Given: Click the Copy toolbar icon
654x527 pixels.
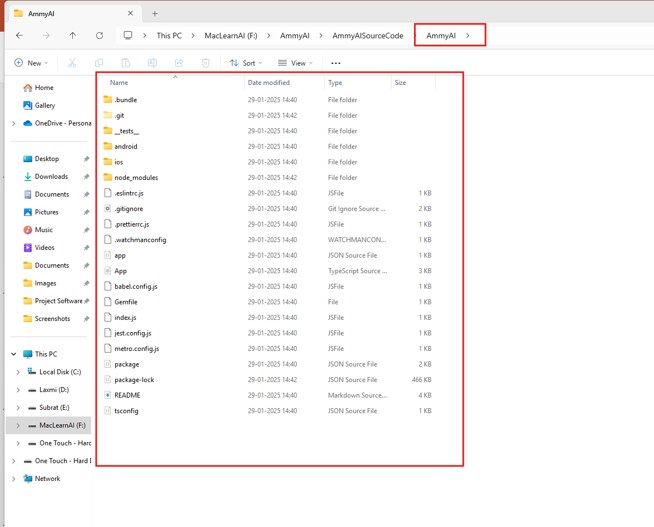Looking at the screenshot, I should (x=99, y=63).
